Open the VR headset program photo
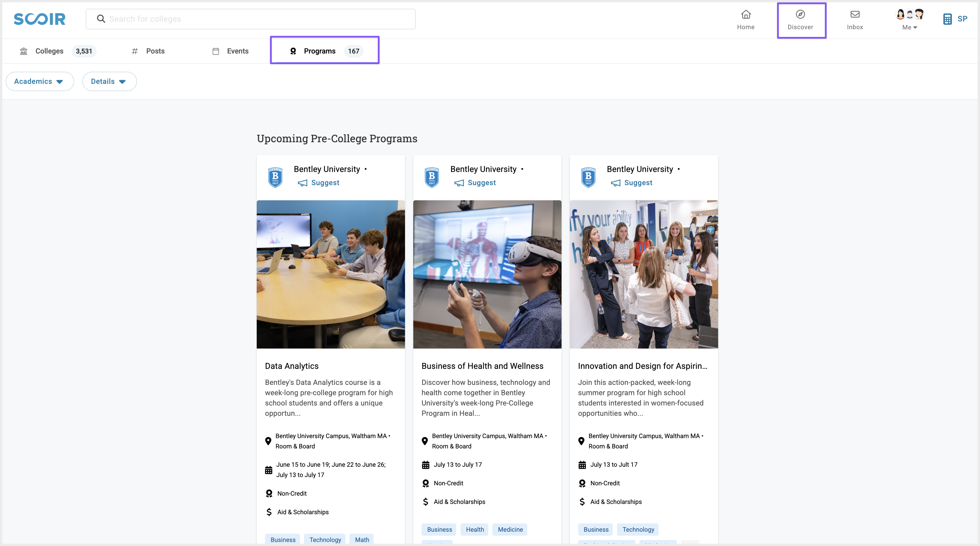 point(487,274)
